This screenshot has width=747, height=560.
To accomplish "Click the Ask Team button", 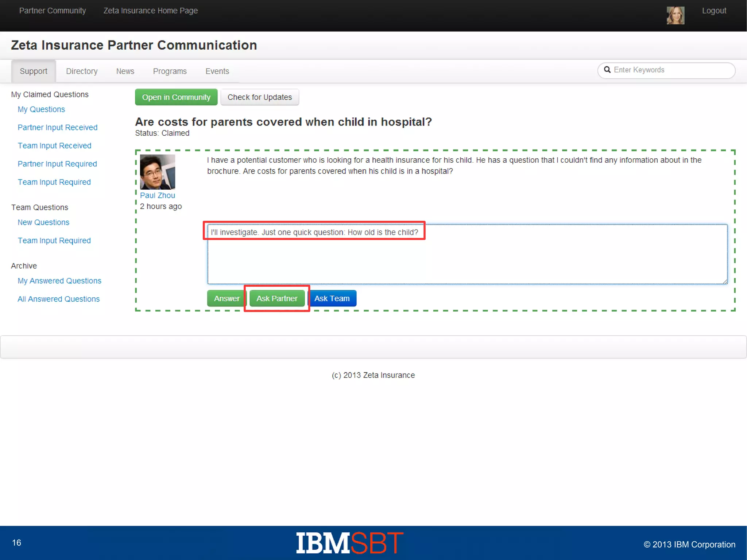I will click(332, 298).
